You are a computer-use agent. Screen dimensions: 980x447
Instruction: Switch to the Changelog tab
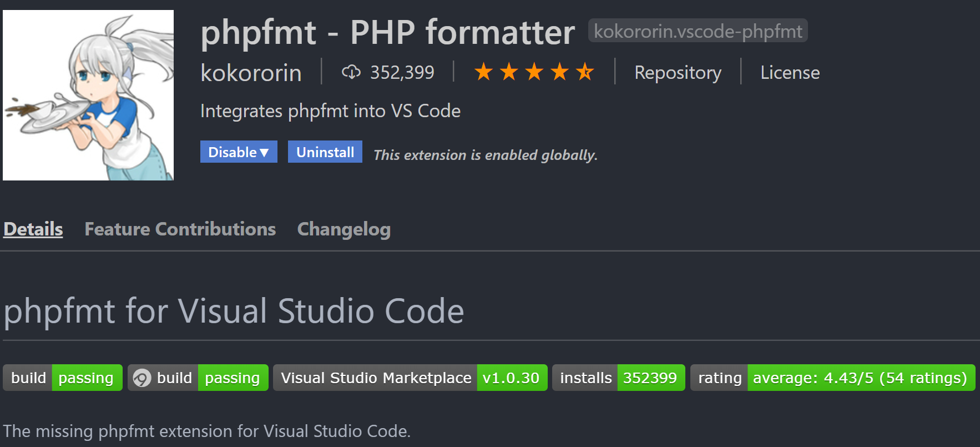344,229
